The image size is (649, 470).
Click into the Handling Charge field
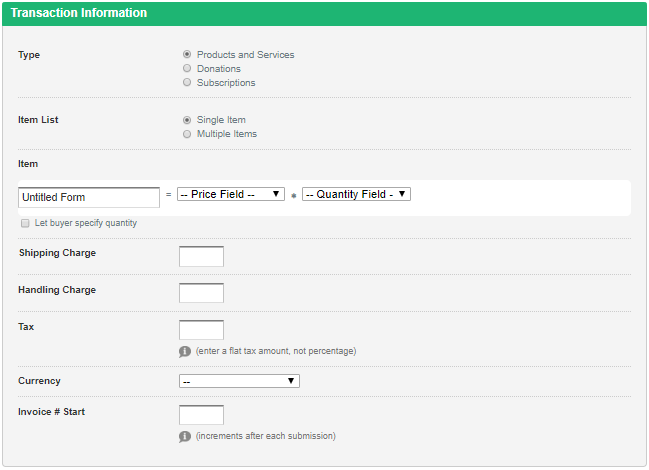pyautogui.click(x=201, y=293)
